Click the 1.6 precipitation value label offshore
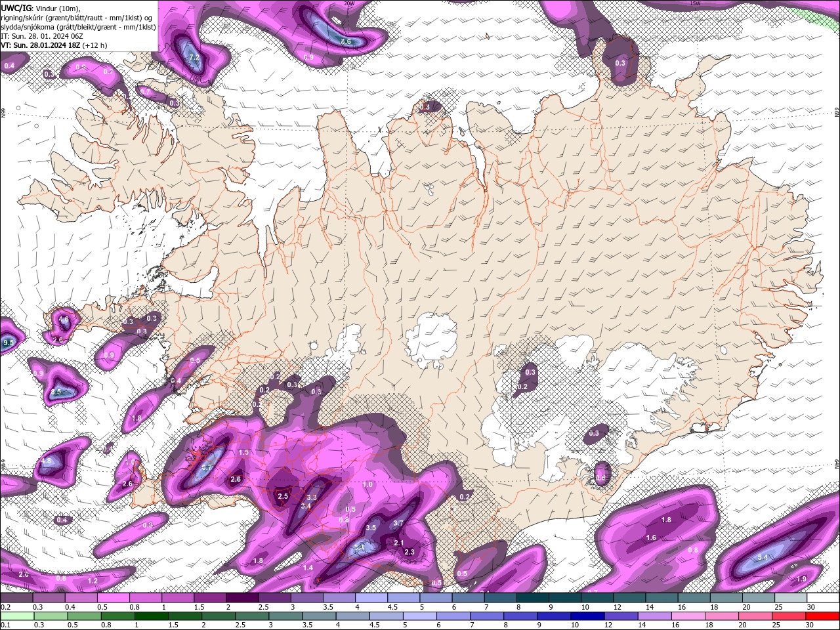The image size is (840, 630). click(652, 537)
